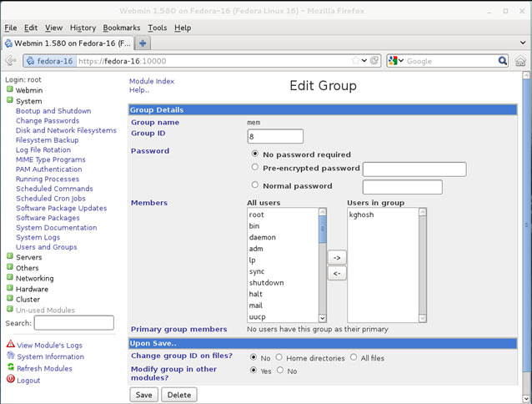The image size is (532, 404).
Task: Click the System Information icon
Action: click(11, 356)
